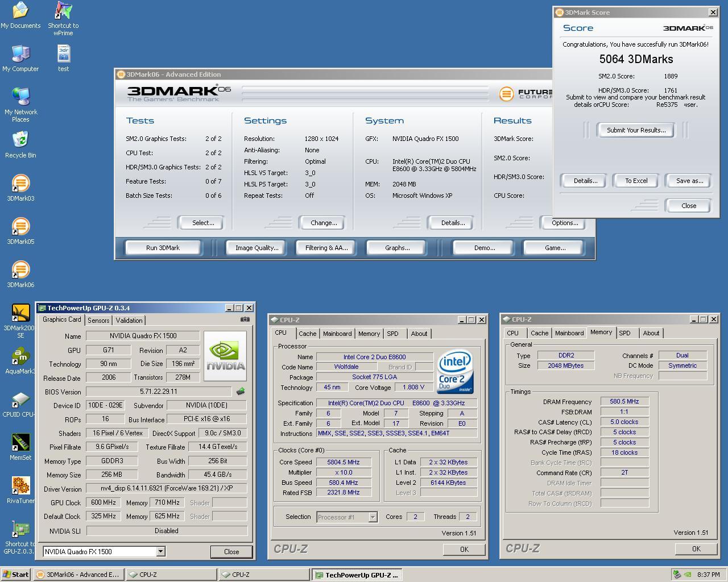The height and width of the screenshot is (582, 728).
Task: Click OK in the right CPU-Z Memory window
Action: pos(696,548)
